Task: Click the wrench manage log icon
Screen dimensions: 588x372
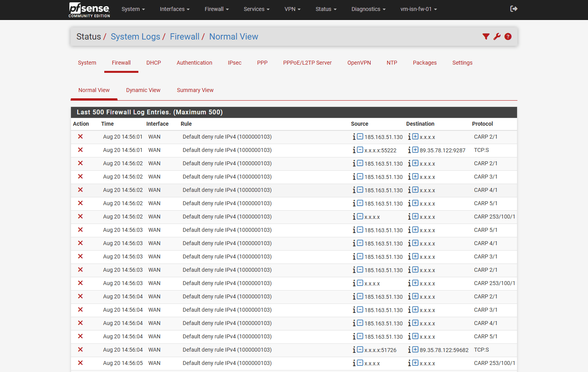Action: 497,36
